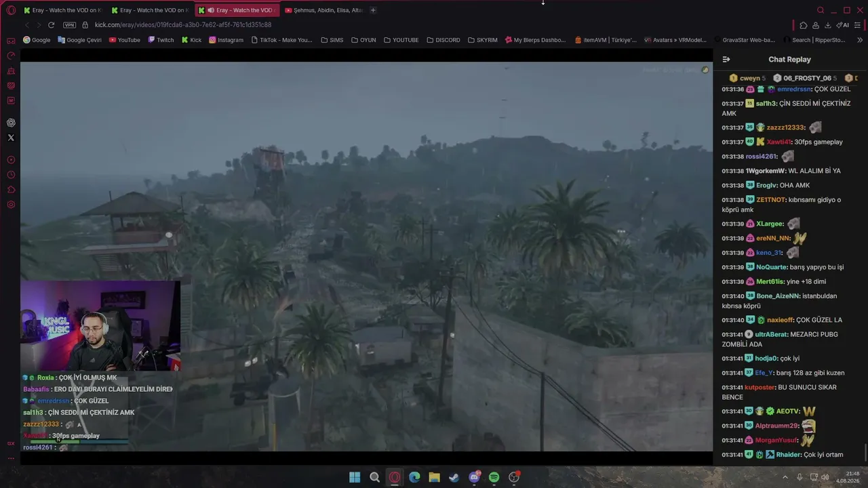The width and height of the screenshot is (868, 488).
Task: Open the Google bookmark
Action: point(37,40)
